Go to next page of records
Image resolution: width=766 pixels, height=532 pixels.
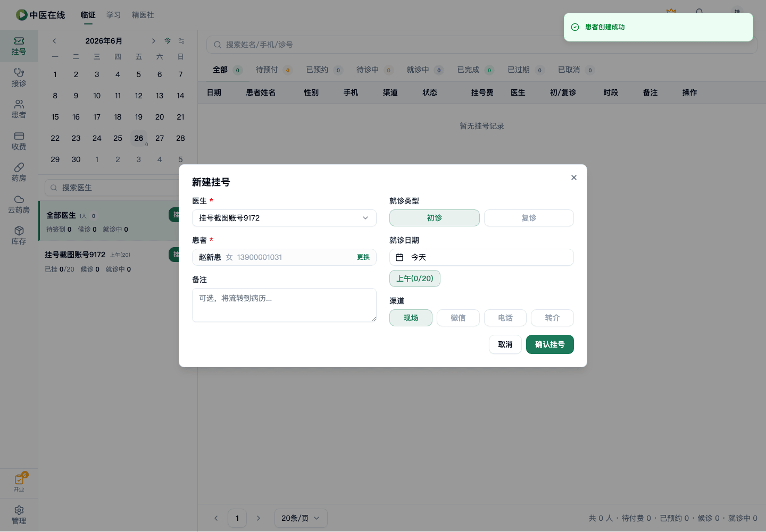click(x=259, y=518)
